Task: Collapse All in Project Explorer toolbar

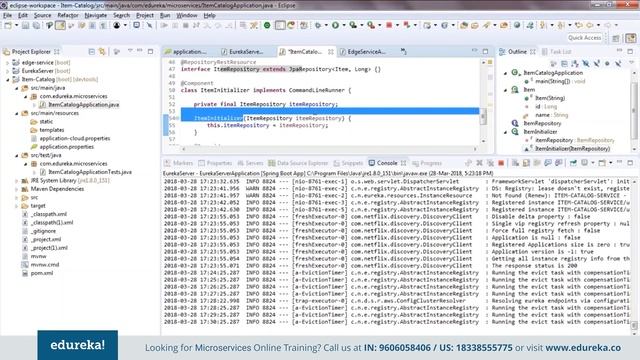Action: click(x=91, y=51)
